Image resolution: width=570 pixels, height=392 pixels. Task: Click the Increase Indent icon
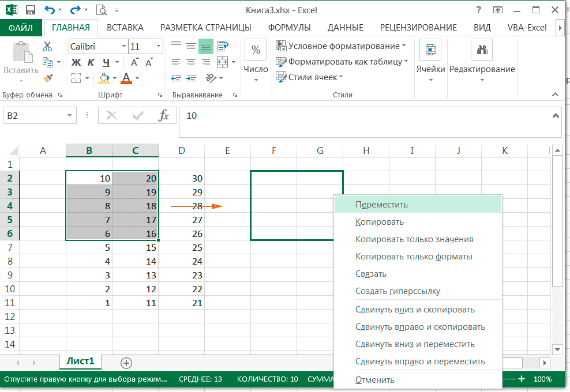tap(191, 77)
